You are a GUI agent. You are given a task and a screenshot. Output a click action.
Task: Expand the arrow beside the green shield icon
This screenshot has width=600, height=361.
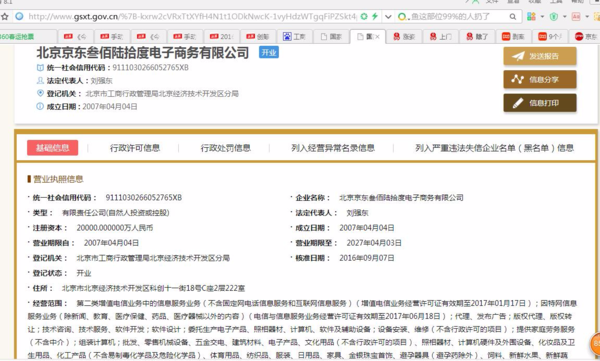pos(564,16)
